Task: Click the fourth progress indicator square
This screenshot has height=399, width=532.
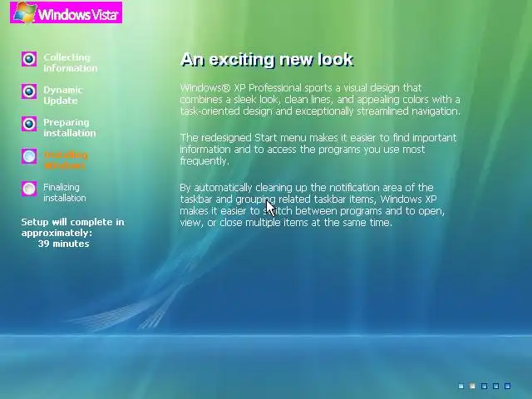Action: [x=495, y=386]
